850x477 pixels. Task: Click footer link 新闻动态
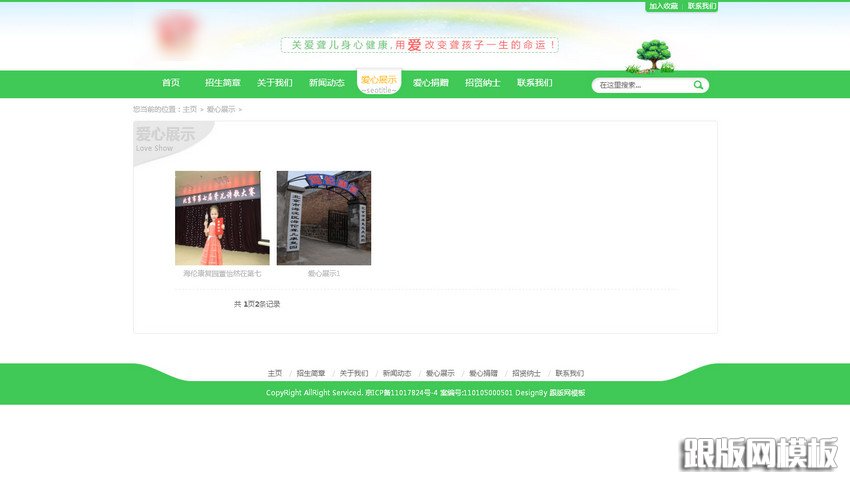(397, 373)
